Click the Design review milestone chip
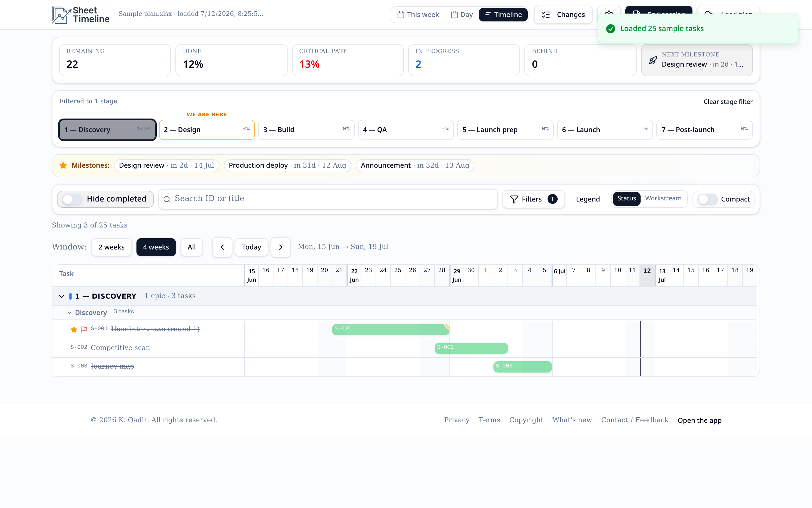The image size is (812, 508). pos(166,166)
